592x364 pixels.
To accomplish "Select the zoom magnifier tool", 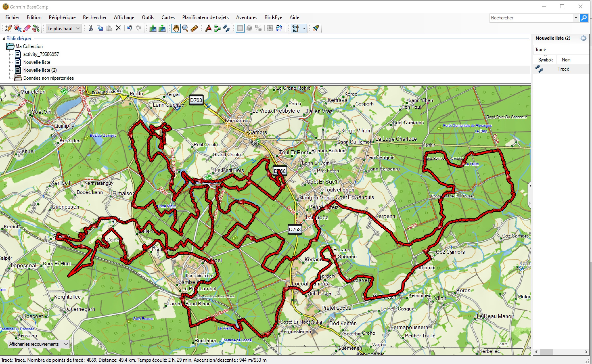I will 185,28.
